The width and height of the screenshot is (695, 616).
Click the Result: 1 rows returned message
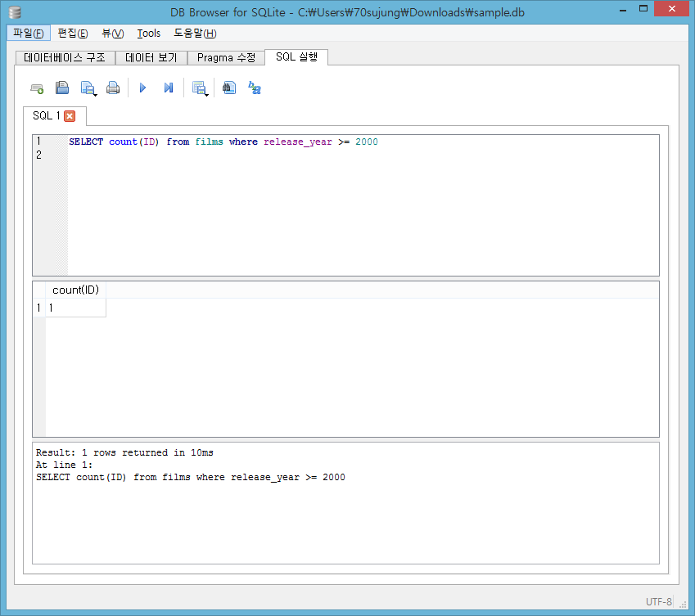(124, 452)
